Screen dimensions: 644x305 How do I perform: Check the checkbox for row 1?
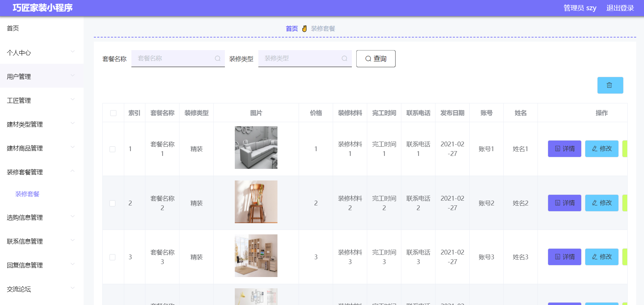112,149
